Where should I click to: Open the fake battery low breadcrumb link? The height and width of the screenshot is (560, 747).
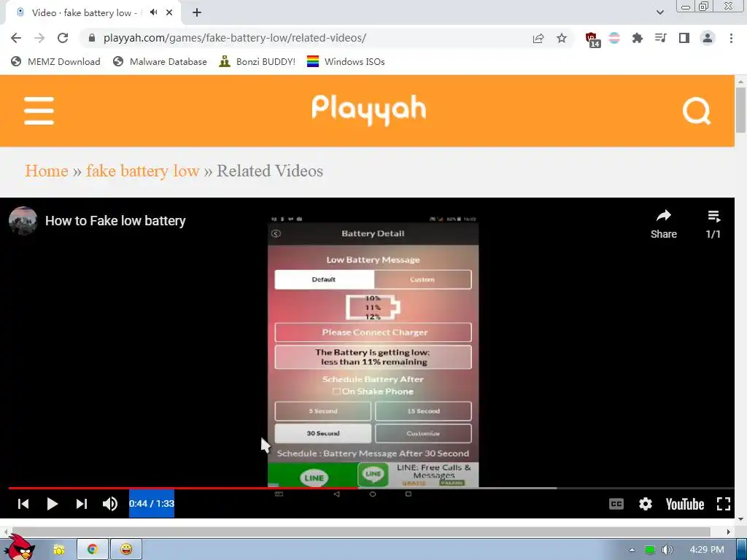pos(142,171)
